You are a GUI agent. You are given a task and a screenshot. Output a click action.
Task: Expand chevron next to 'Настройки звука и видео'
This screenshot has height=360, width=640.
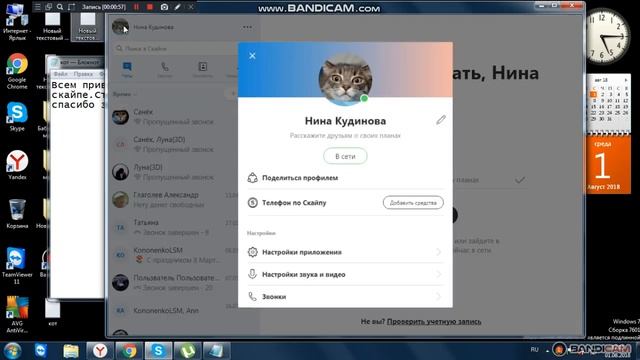click(438, 274)
